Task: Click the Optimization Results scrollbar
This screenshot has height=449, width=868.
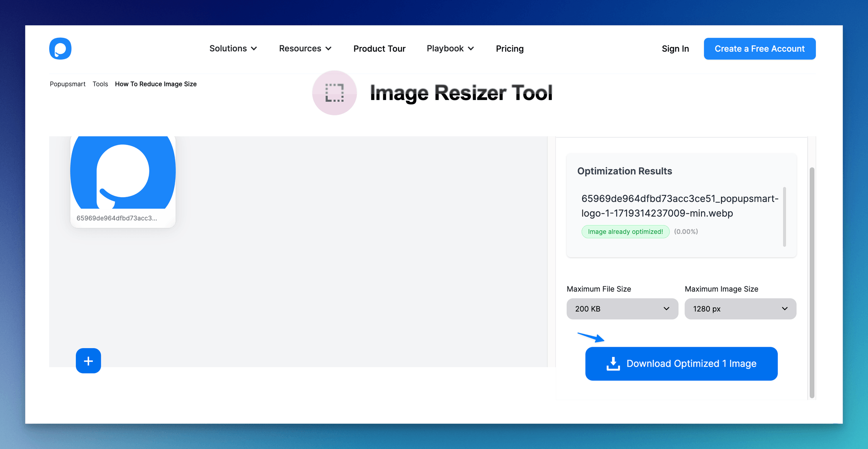Action: coord(784,217)
